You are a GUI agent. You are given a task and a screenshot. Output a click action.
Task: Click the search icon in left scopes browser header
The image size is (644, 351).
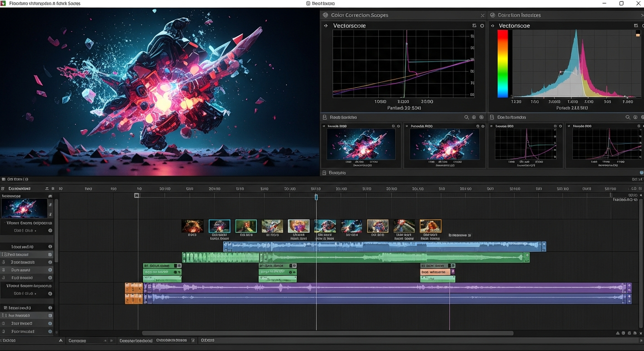pos(467,117)
